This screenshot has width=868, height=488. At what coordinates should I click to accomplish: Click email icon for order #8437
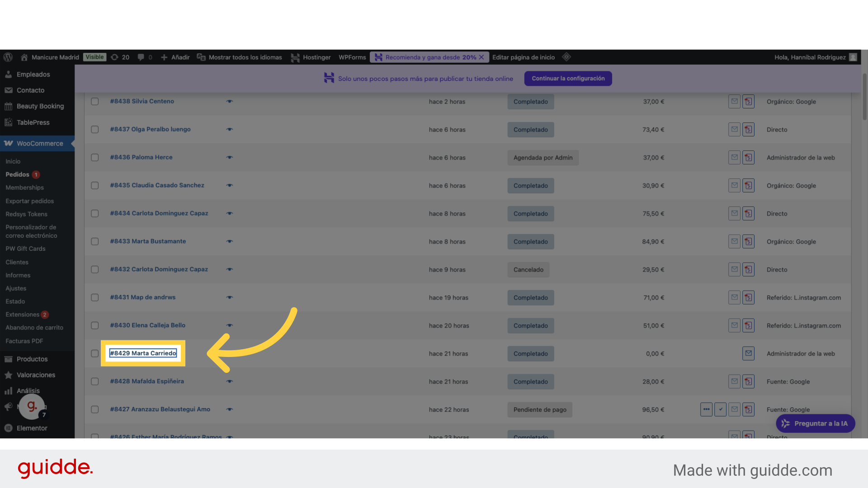[734, 130]
